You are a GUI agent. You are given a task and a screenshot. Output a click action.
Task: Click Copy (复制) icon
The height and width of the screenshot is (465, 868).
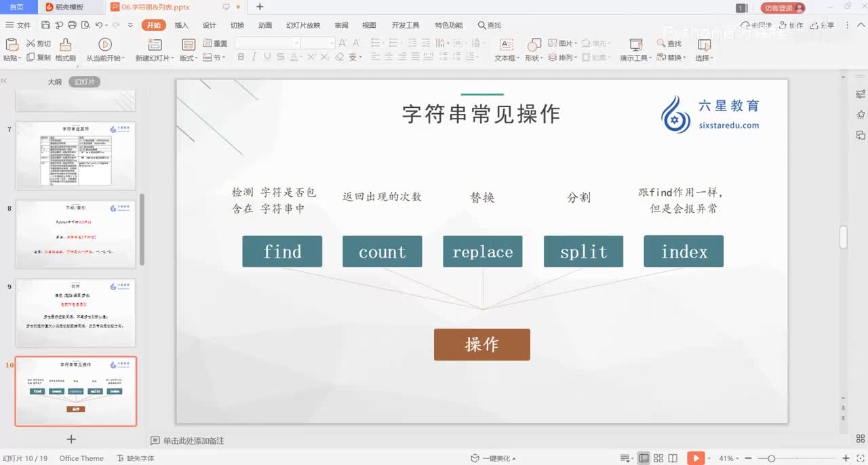31,58
